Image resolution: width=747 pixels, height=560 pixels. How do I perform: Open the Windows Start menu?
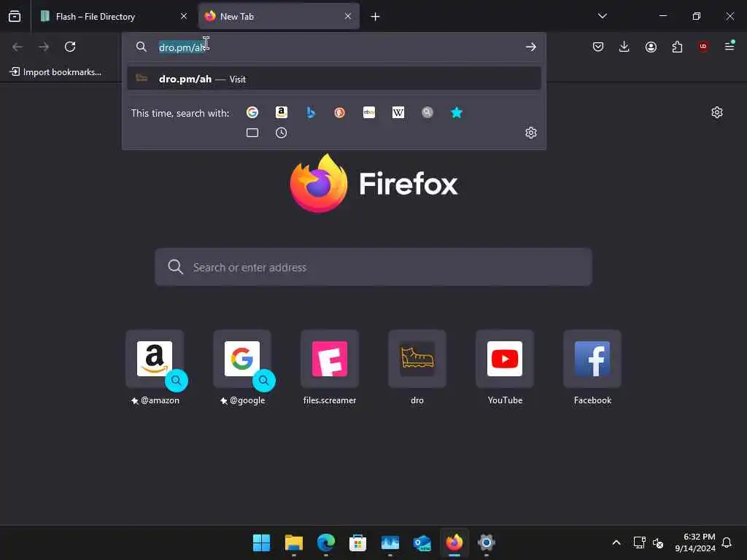(262, 542)
